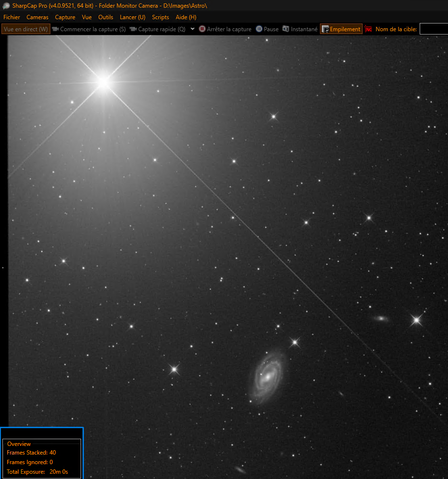Click the Frames Ignored: 0 text
The height and width of the screenshot is (479, 448).
click(30, 462)
